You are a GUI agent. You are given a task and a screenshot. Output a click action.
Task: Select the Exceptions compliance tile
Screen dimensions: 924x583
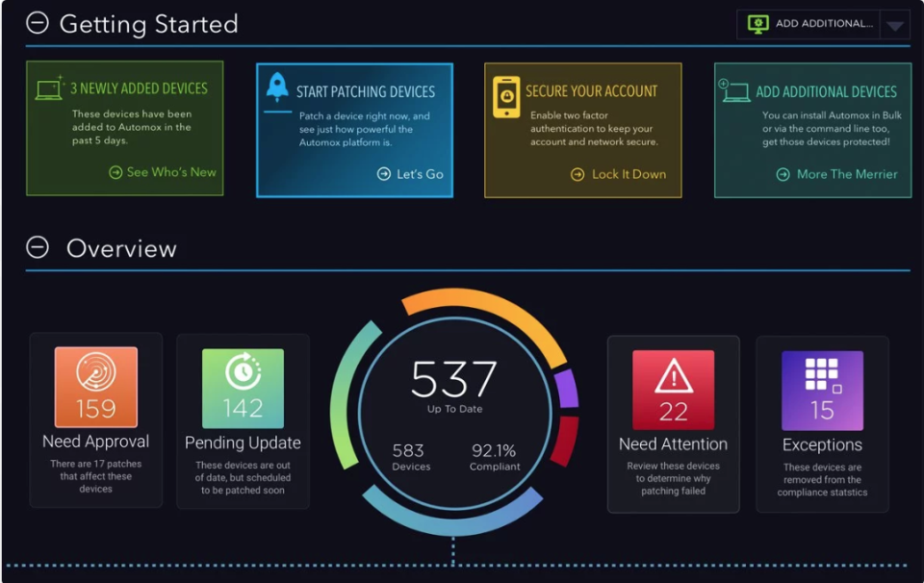tap(823, 423)
